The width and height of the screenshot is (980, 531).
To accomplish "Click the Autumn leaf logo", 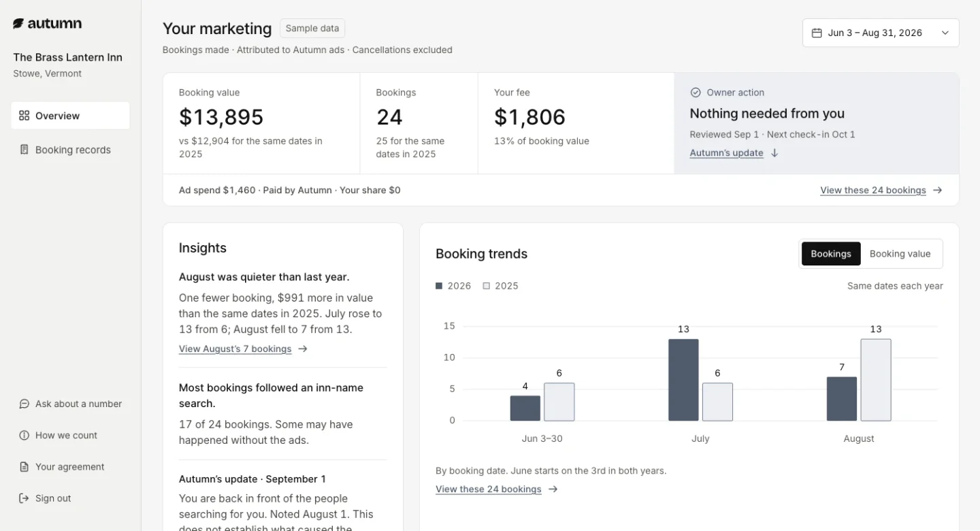I will (19, 24).
